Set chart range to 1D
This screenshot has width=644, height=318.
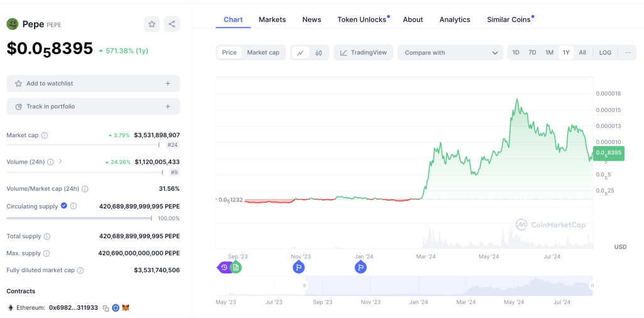click(516, 53)
